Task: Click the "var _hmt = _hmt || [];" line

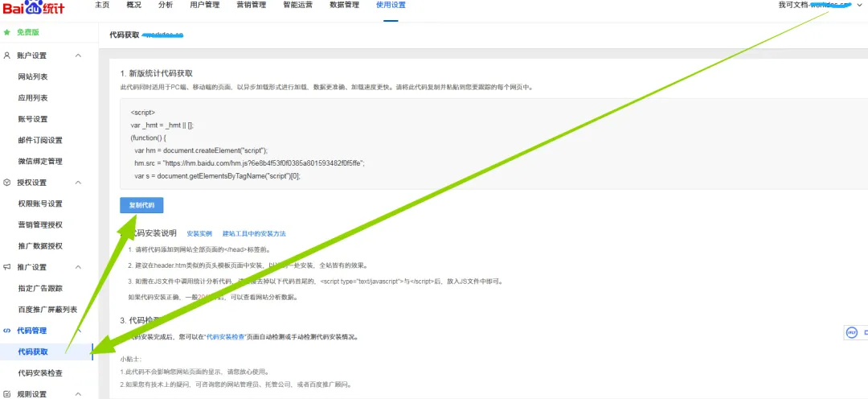Action: tap(162, 125)
